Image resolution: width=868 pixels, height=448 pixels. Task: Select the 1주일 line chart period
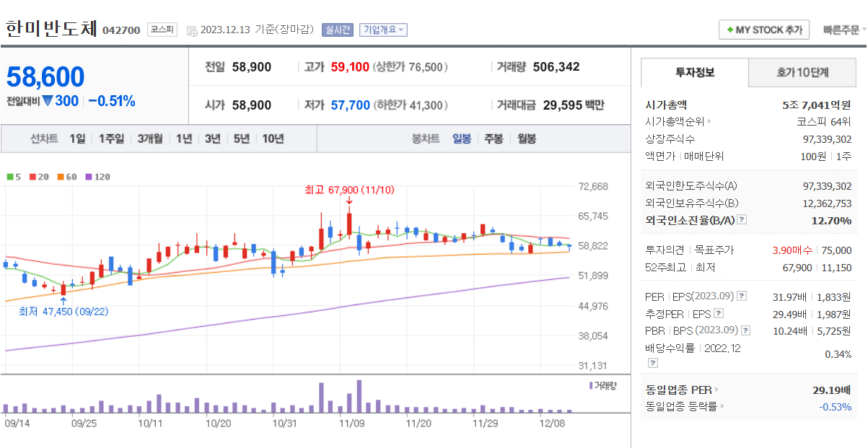click(111, 139)
